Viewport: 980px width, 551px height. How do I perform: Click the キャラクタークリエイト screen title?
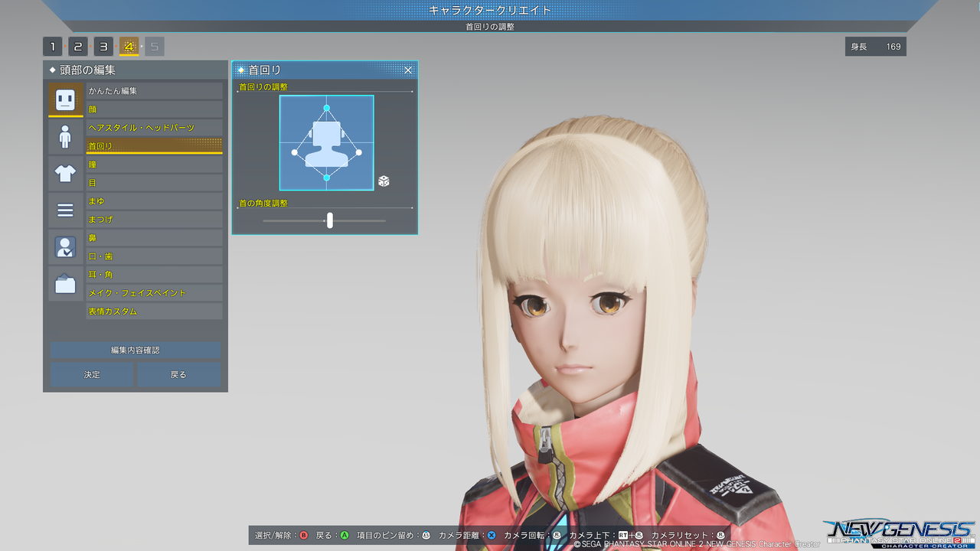(x=490, y=10)
